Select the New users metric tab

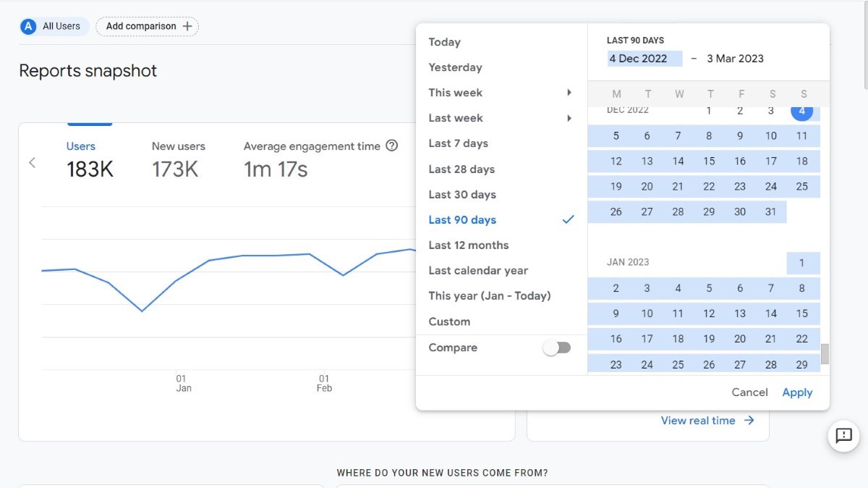pyautogui.click(x=178, y=159)
